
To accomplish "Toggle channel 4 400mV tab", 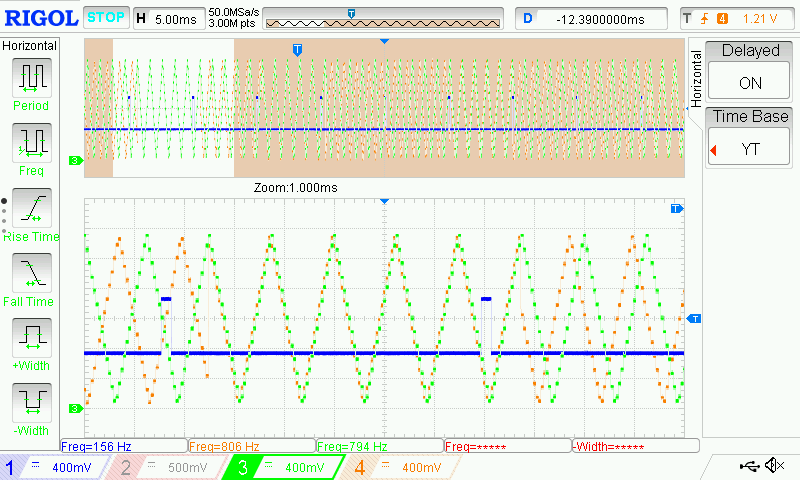I will point(402,467).
